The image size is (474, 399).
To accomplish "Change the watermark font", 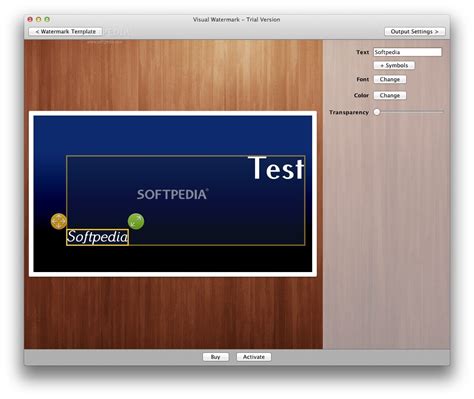I will pyautogui.click(x=390, y=79).
